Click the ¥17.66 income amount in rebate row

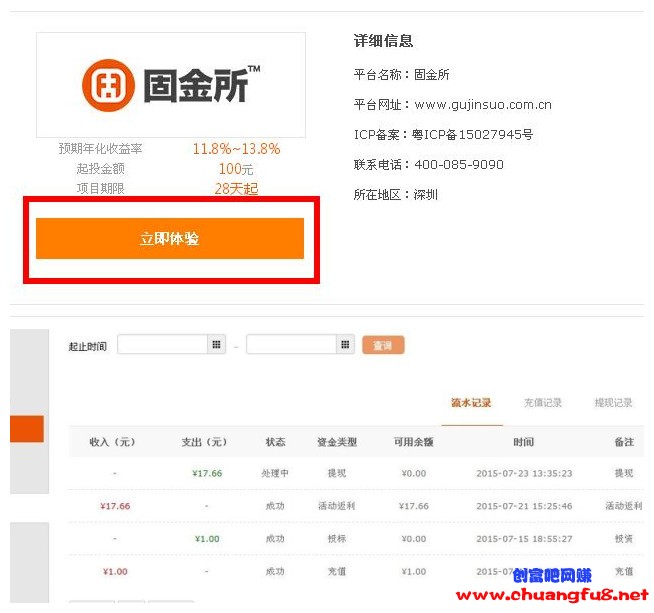(115, 506)
